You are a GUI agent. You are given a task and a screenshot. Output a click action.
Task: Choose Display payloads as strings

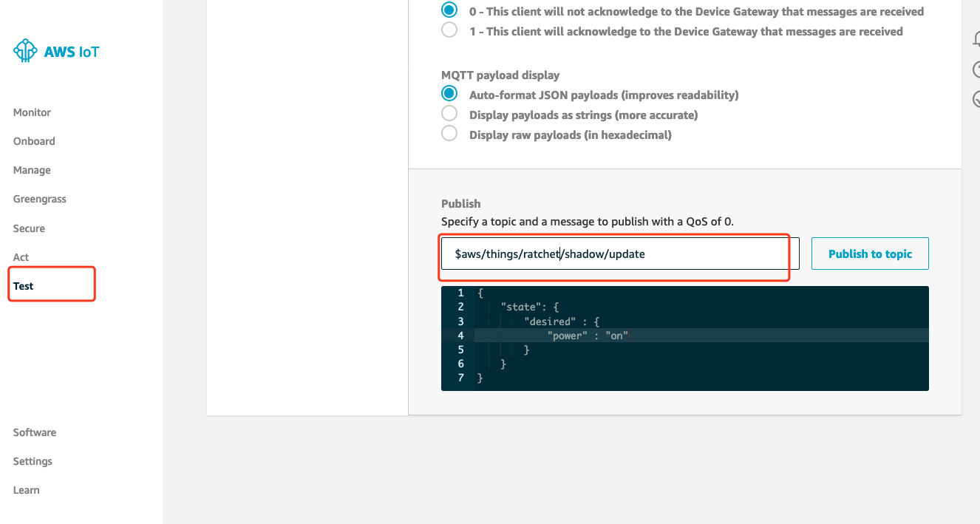(449, 115)
